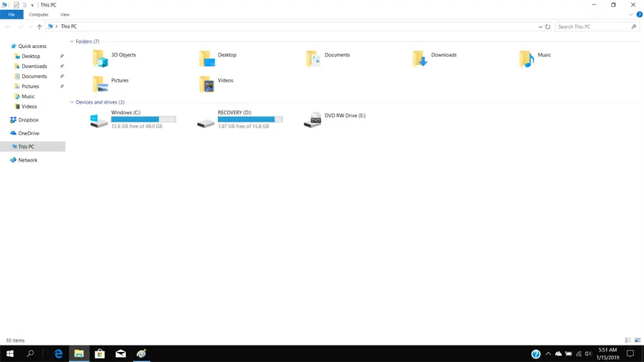Click the battery tray icon
This screenshot has height=362, width=644.
pos(568,353)
